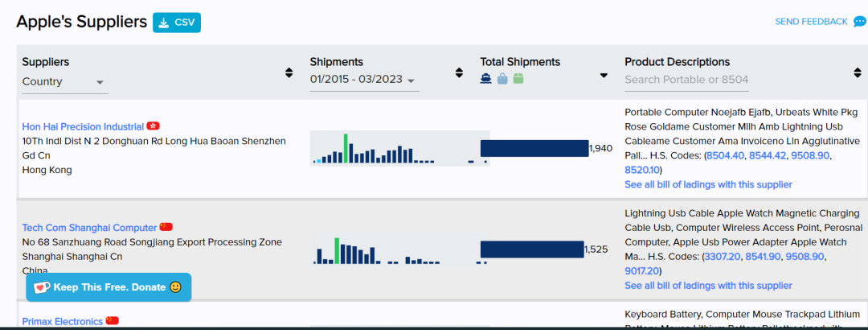Open the 01/2015 - 03/2023 date range dropdown
868x330 pixels.
pyautogui.click(x=363, y=80)
